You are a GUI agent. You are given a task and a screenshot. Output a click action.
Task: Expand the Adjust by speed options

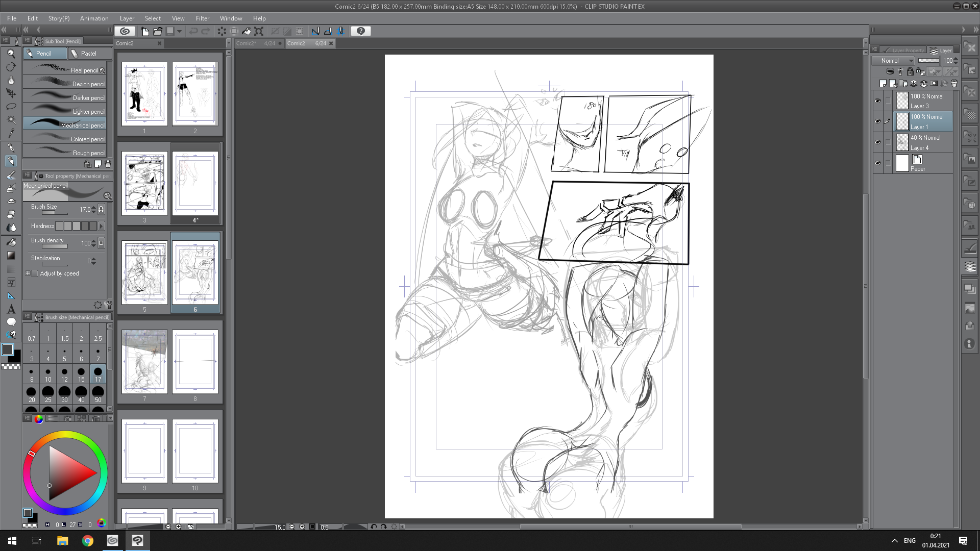(x=28, y=273)
